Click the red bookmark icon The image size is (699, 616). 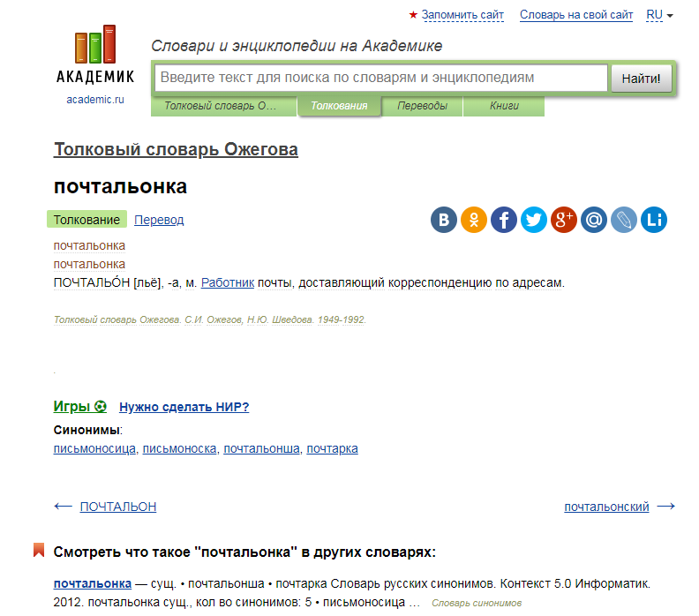point(39,550)
